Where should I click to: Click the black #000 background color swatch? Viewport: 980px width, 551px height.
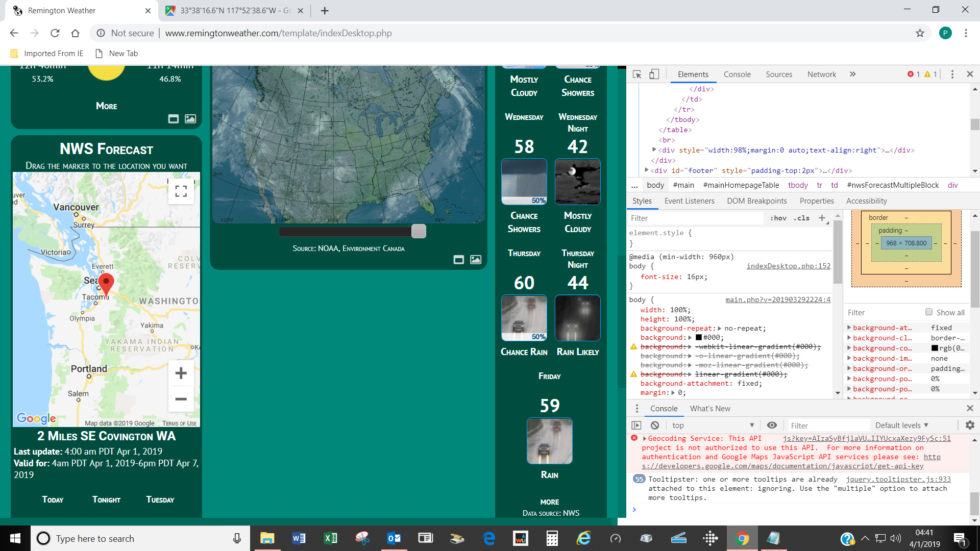click(698, 338)
